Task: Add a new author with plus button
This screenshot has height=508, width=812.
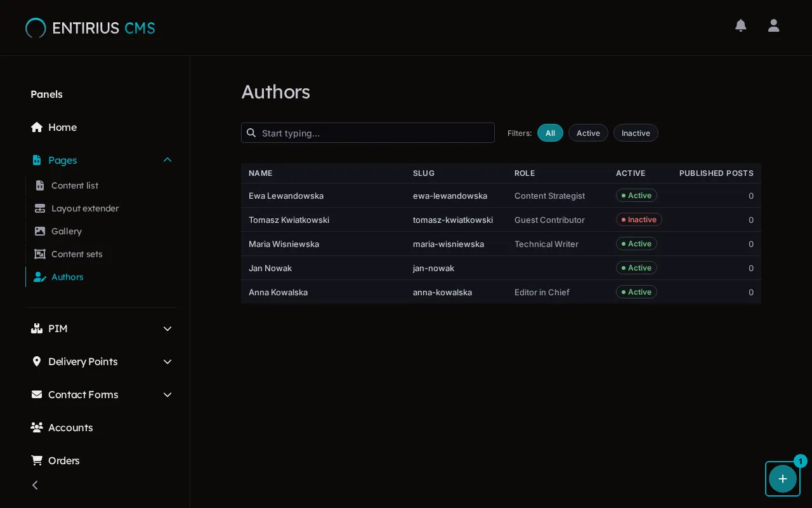Action: pos(783,479)
